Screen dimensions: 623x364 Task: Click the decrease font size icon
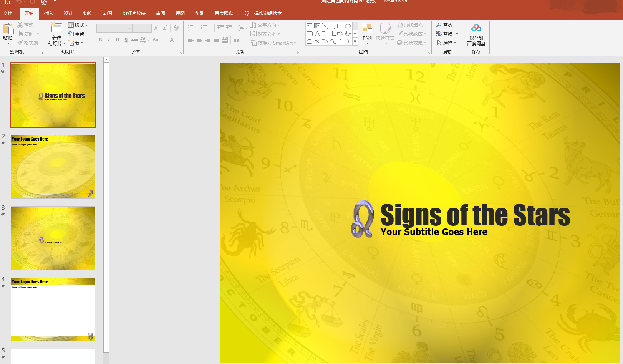coord(165,28)
